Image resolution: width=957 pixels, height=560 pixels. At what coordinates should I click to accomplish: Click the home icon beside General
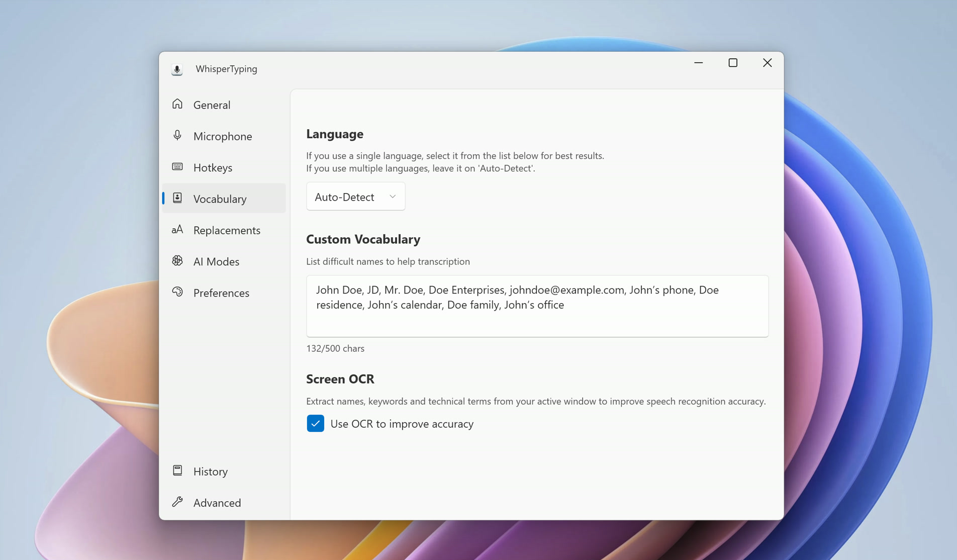click(177, 104)
